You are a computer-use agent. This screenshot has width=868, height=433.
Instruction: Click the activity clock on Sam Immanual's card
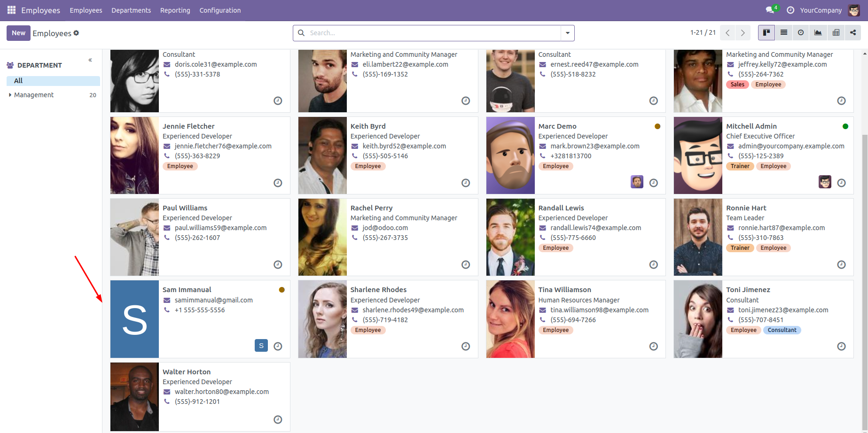coord(278,347)
